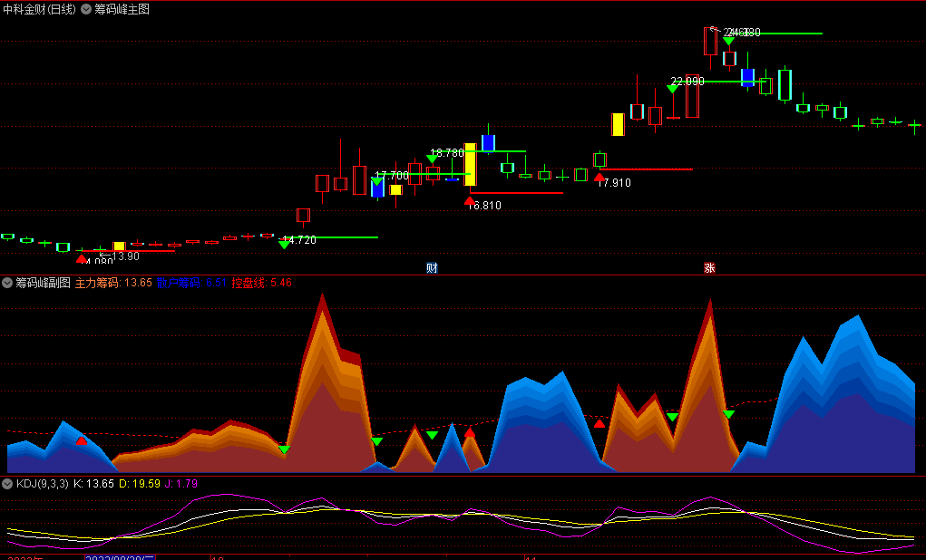Viewport: 926px width, 560px height.
Task: Click the 18.780 price label
Action: pyautogui.click(x=447, y=153)
